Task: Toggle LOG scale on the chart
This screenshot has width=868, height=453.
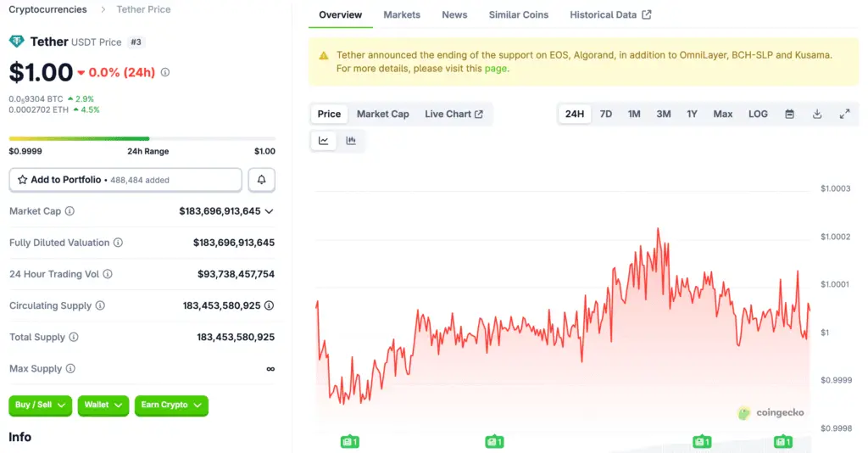Action: tap(758, 114)
